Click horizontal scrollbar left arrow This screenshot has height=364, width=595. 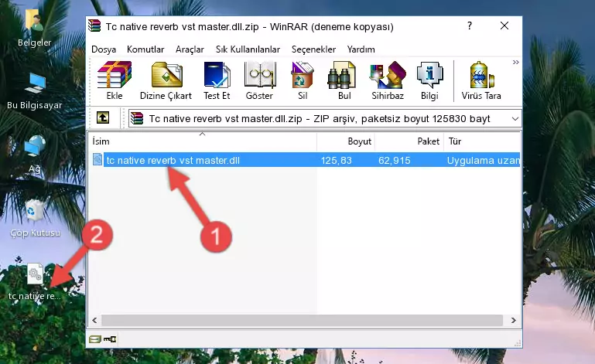[94, 321]
